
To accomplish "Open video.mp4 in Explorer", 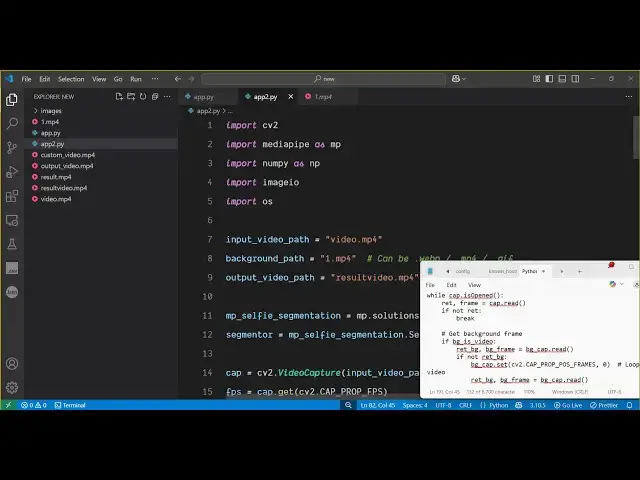I will pyautogui.click(x=56, y=199).
